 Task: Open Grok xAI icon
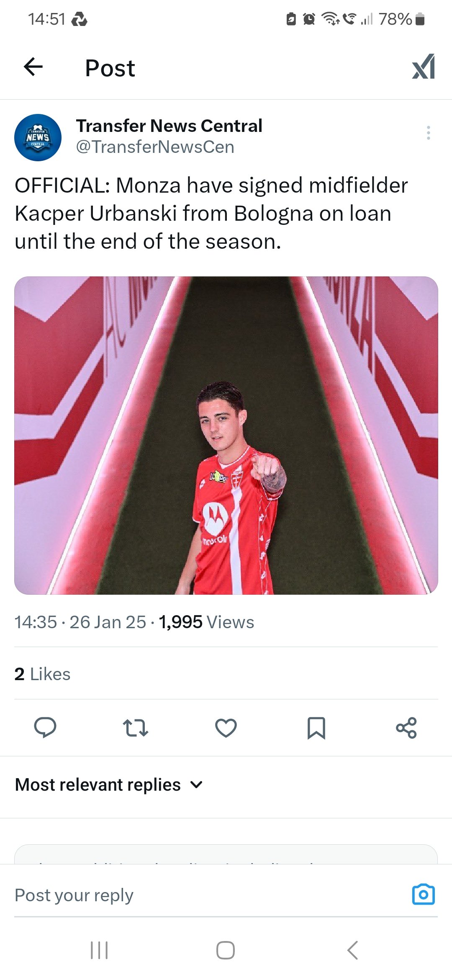tap(424, 67)
